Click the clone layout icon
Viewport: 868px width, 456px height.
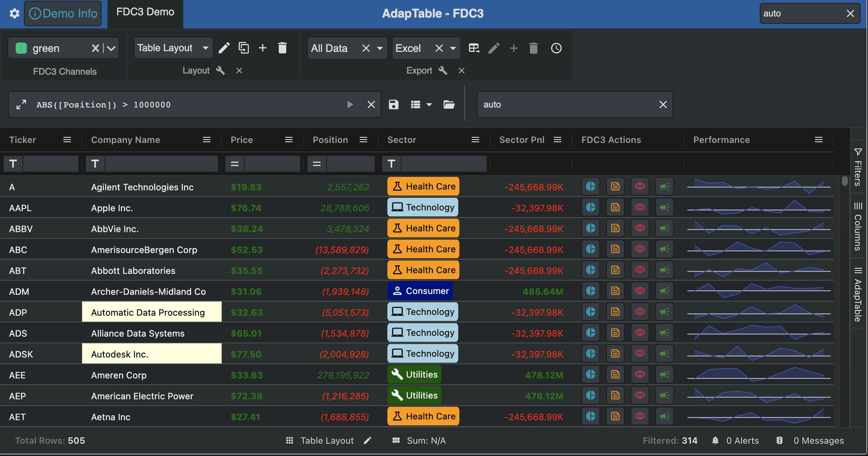click(x=244, y=48)
